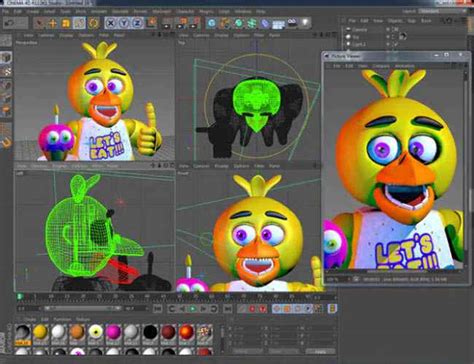Viewport: 474px width, 364px height.
Task: Click Apply in the coordinates manager
Action: tap(320, 352)
